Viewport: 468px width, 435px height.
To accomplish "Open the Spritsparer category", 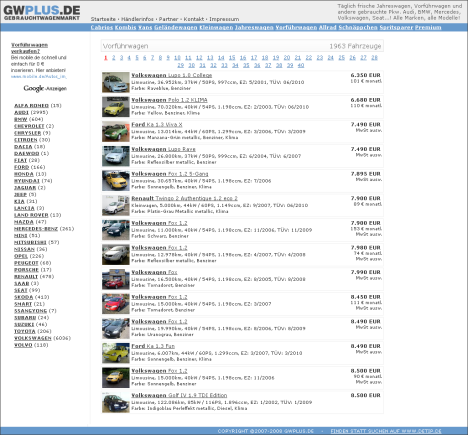I will point(396,27).
